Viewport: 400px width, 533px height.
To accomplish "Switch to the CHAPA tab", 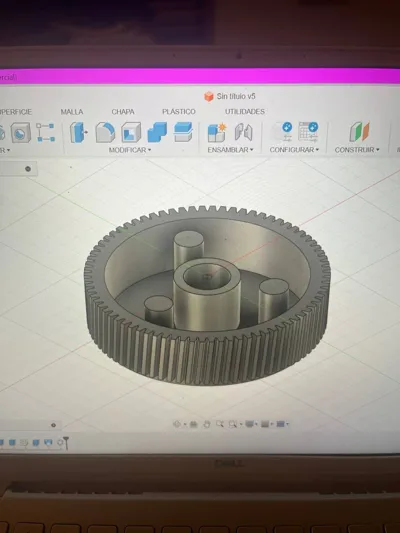I will click(123, 112).
